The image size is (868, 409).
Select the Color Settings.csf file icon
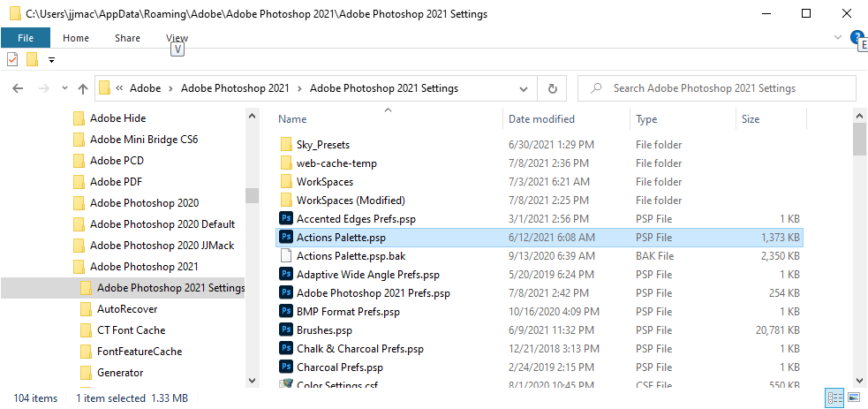pos(286,383)
